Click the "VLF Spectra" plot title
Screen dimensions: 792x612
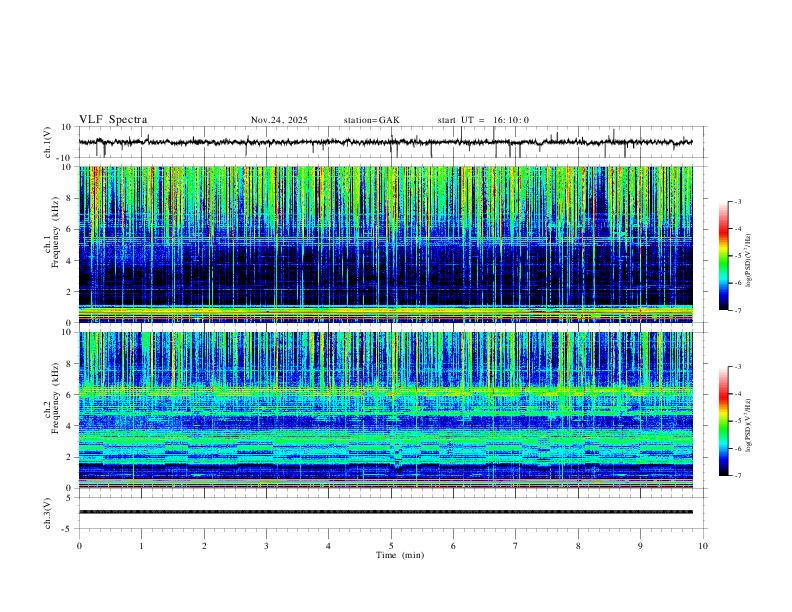coord(113,120)
